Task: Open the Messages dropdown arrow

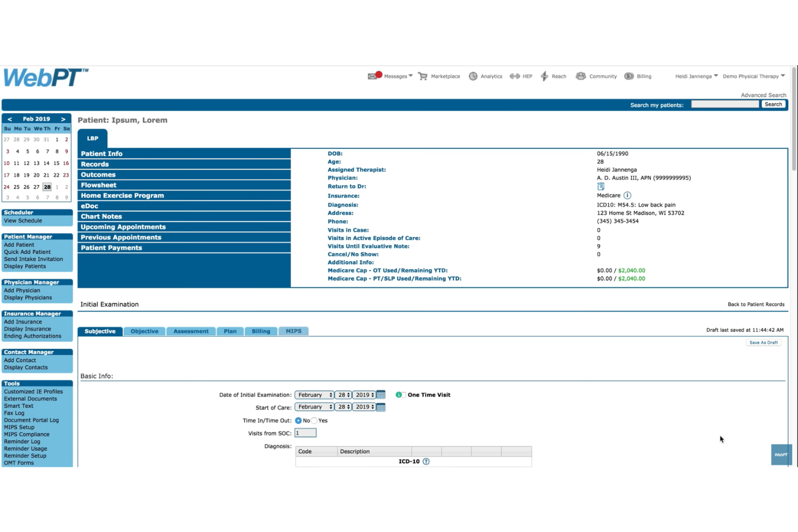Action: click(x=411, y=76)
